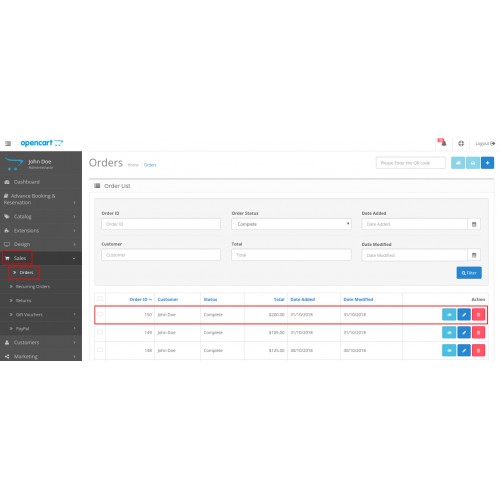Click the blue Filter button
The width and height of the screenshot is (500, 500).
click(469, 273)
